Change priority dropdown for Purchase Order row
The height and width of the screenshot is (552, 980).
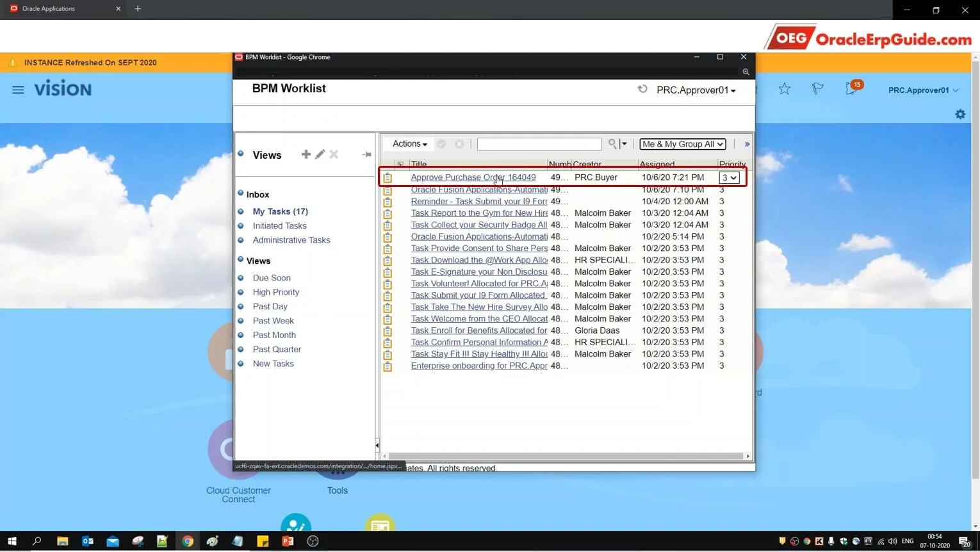729,178
